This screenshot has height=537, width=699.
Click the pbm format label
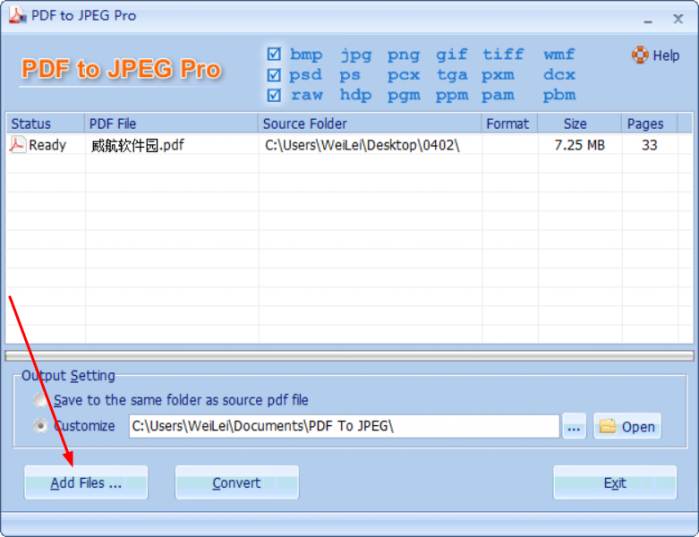point(559,95)
